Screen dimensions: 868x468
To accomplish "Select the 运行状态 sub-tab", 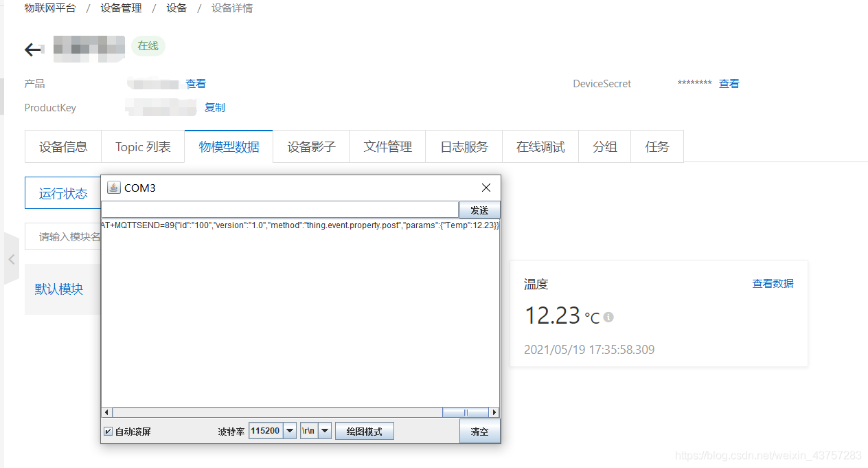I will point(63,193).
